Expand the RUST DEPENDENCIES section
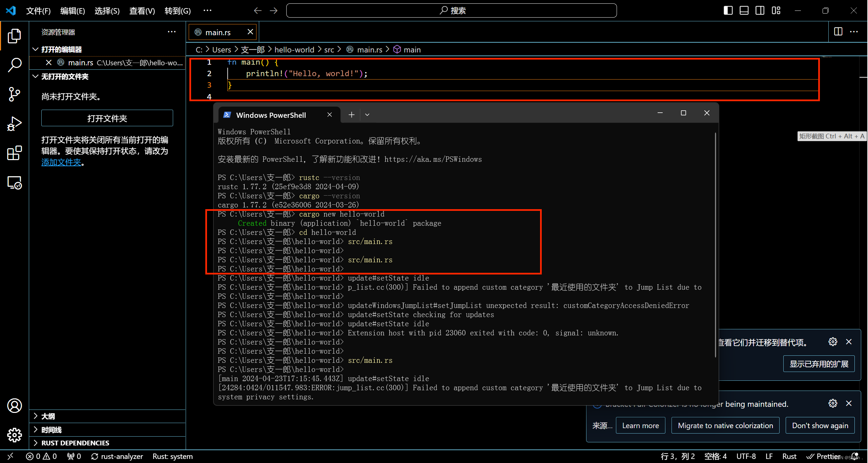868x463 pixels. pyautogui.click(x=75, y=443)
